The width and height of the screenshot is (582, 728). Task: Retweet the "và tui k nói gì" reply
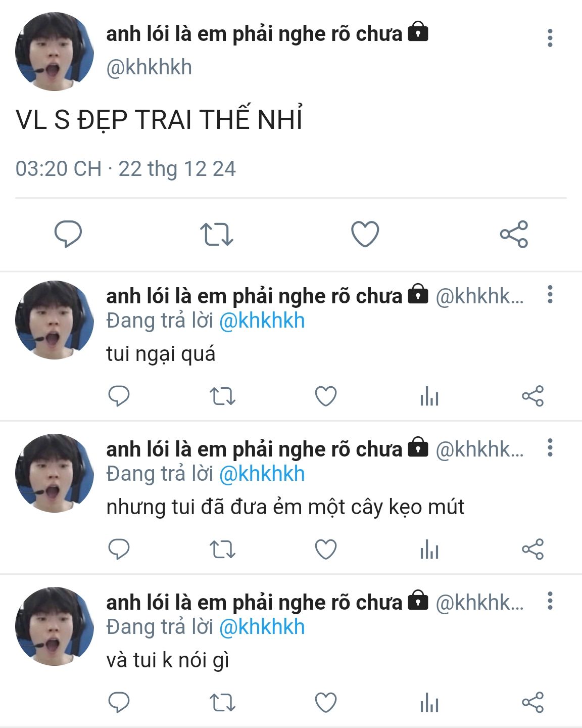222,702
